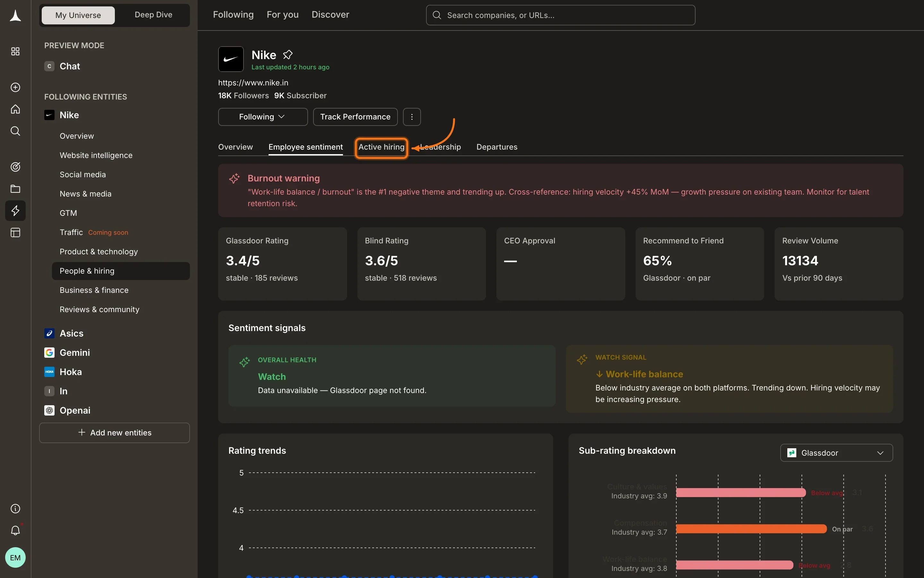Select the lightning bolt icon in left rail
This screenshot has height=578, width=924.
(x=15, y=211)
